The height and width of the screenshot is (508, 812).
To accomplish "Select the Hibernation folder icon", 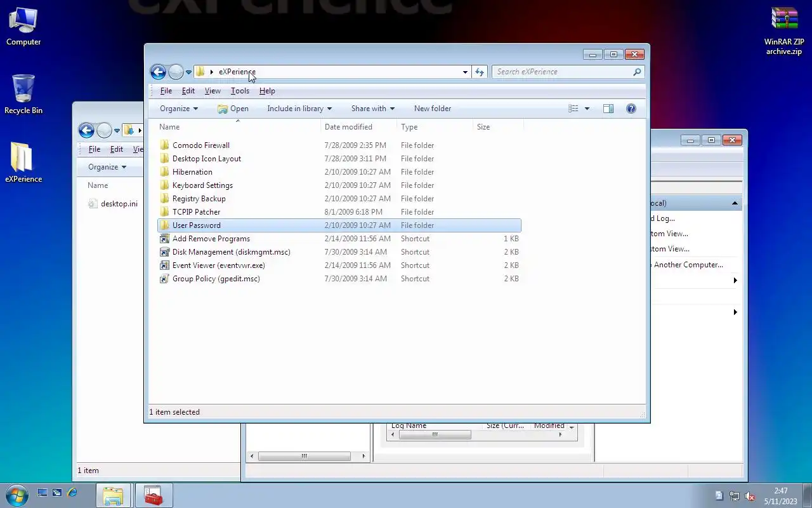I will coord(165,172).
